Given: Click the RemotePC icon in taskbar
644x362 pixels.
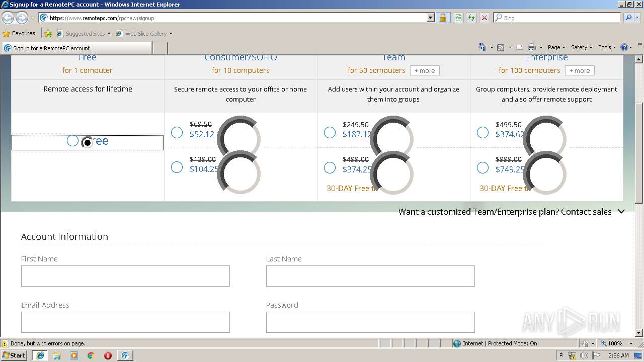Looking at the screenshot, I should click(125, 355).
